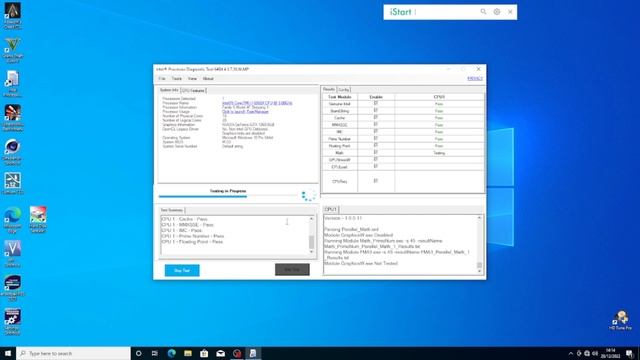Toggle the MMXSSE test checkbox

tap(376, 124)
